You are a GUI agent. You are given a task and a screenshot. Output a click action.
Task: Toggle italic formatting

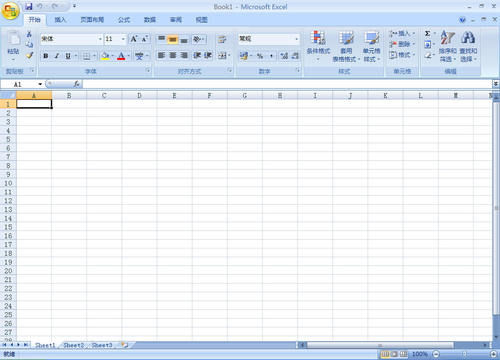pyautogui.click(x=57, y=56)
